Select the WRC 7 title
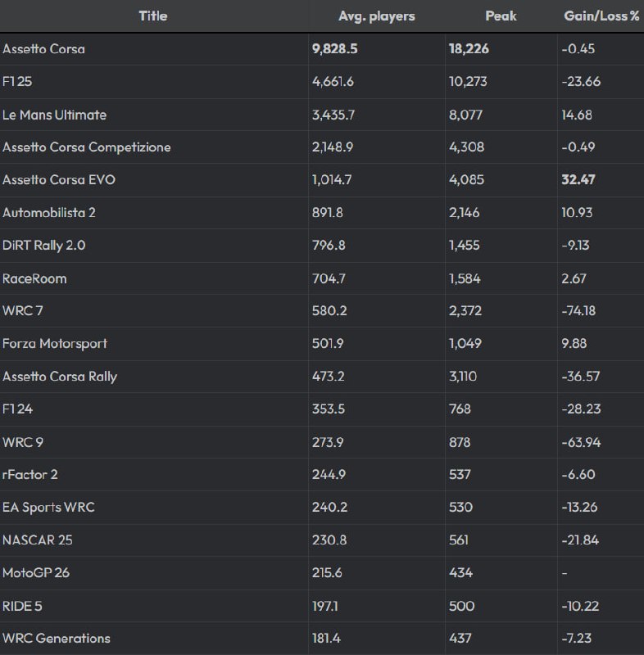The image size is (644, 655). [x=23, y=311]
